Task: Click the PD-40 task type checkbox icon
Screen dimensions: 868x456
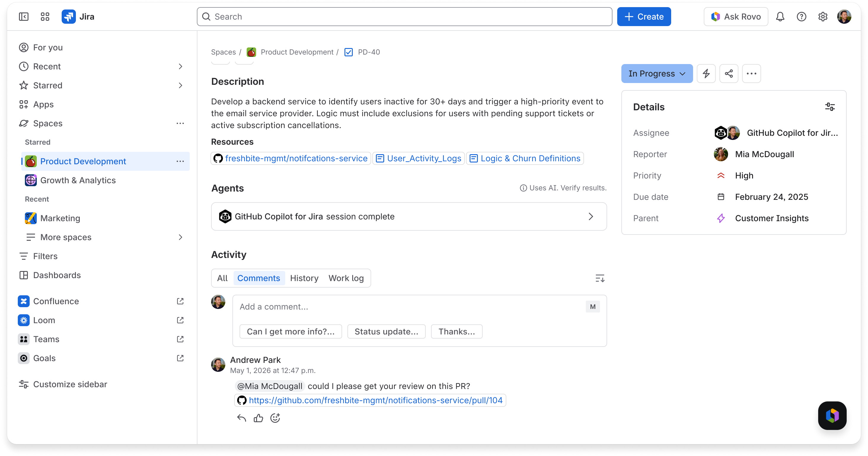Action: [x=348, y=52]
